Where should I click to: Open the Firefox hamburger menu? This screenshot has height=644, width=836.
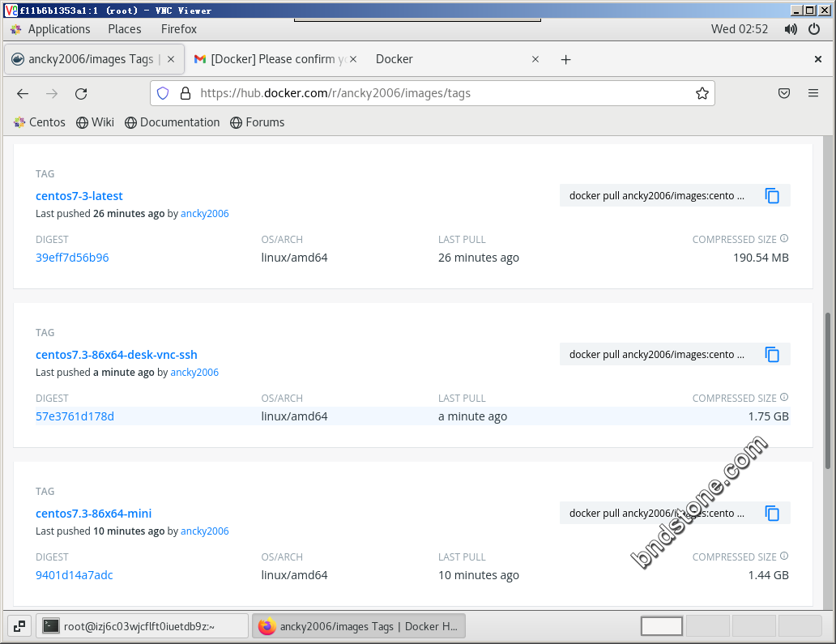(x=813, y=93)
